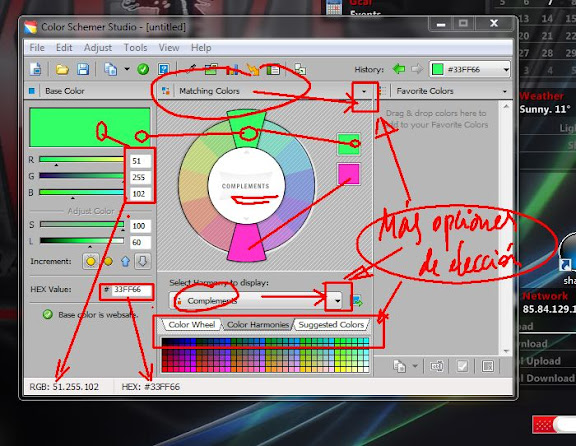
Task: Click the New document toolbar icon
Action: pos(36,69)
